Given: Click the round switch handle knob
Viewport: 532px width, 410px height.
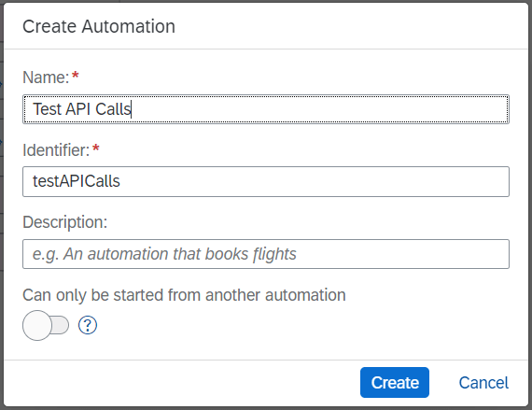Looking at the screenshot, I should [x=37, y=325].
